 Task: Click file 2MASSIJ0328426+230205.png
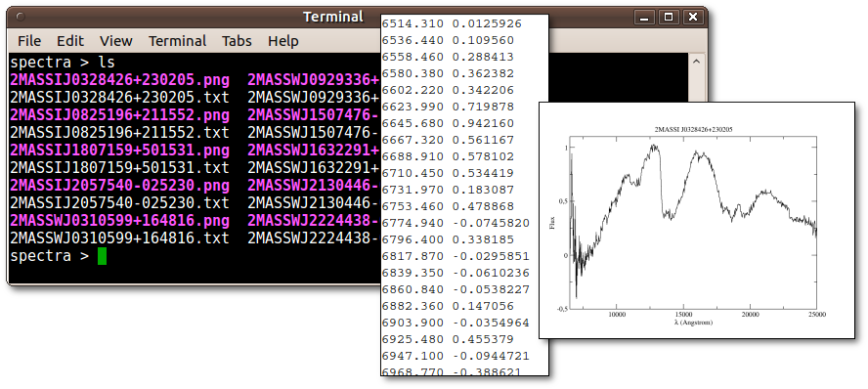[x=119, y=80]
